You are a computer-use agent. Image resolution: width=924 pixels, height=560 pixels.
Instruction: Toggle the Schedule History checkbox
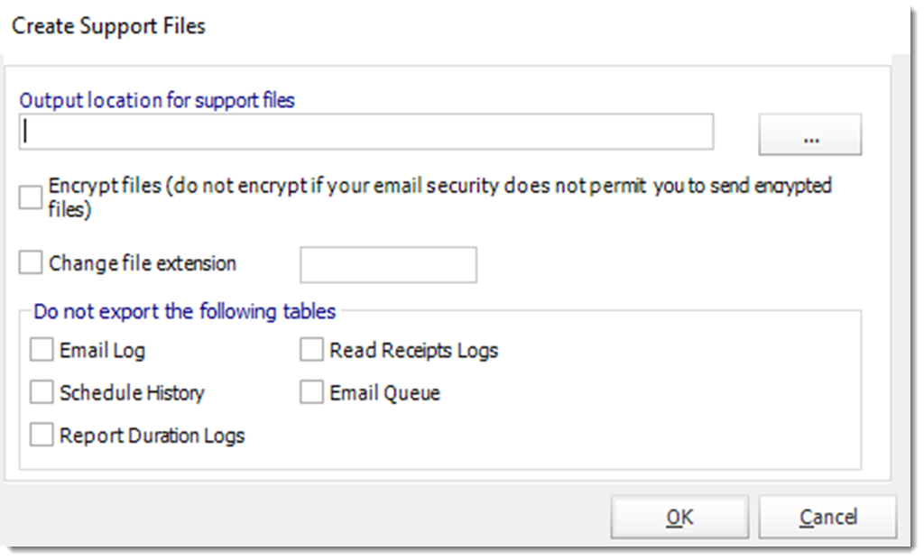point(42,392)
